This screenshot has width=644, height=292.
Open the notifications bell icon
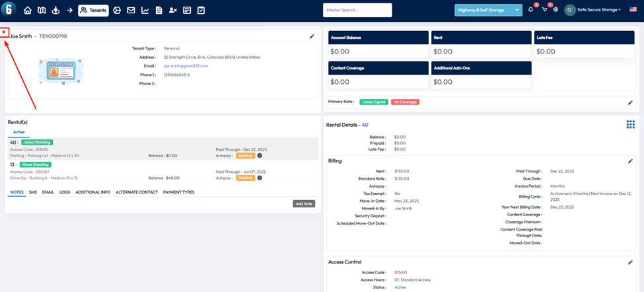pos(530,10)
